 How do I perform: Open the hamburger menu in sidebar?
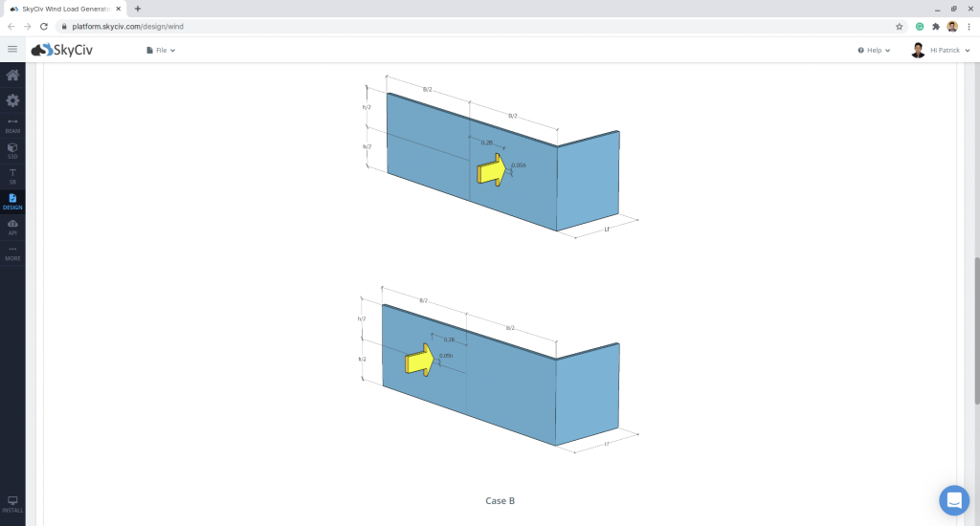click(x=12, y=50)
